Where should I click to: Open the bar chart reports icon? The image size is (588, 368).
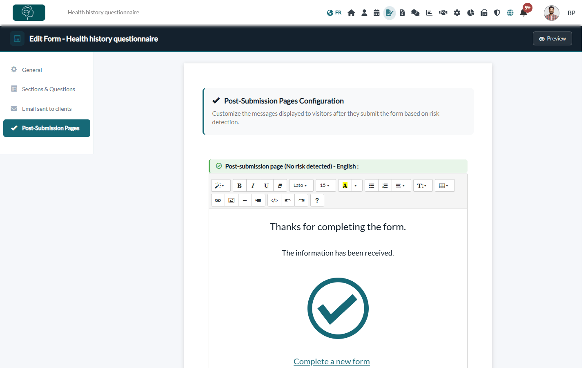pyautogui.click(x=429, y=13)
